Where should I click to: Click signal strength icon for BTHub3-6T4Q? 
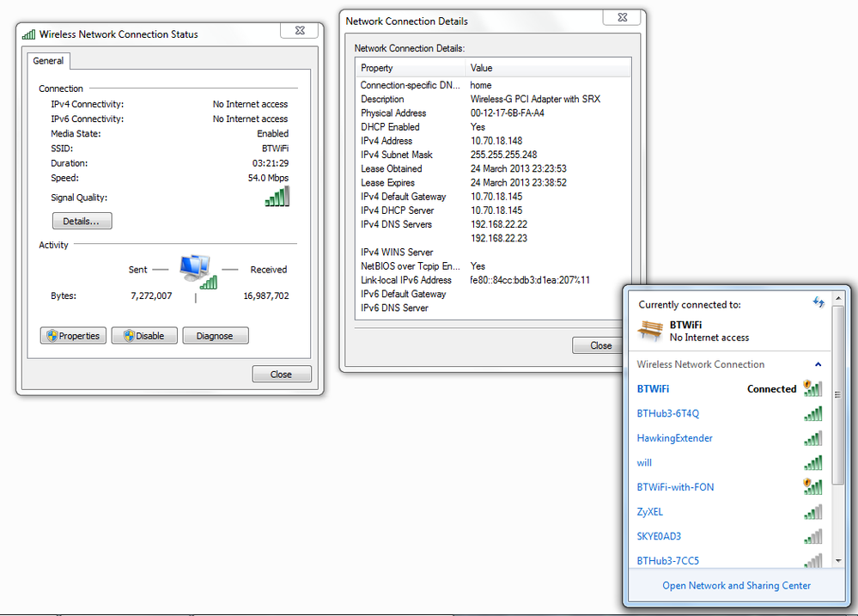point(813,413)
